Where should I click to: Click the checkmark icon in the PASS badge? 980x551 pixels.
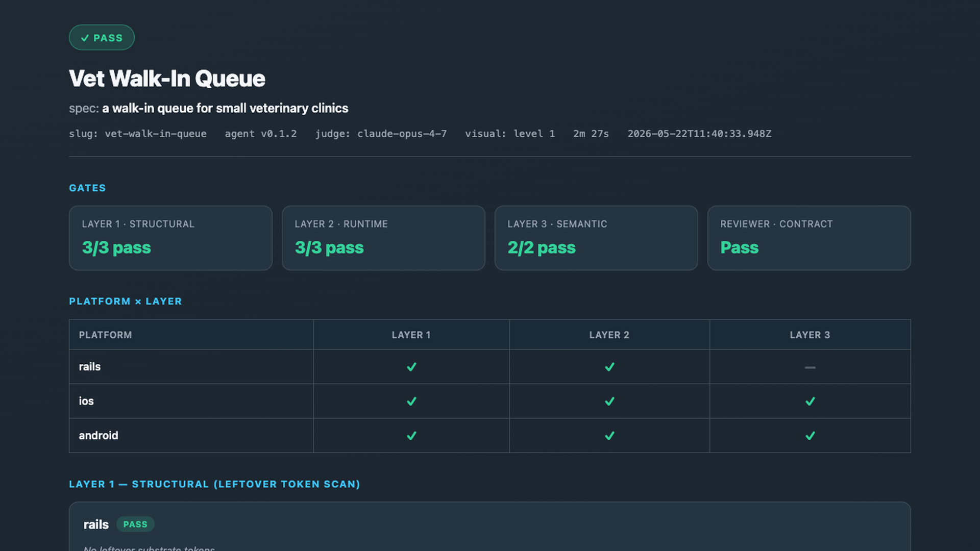coord(85,38)
